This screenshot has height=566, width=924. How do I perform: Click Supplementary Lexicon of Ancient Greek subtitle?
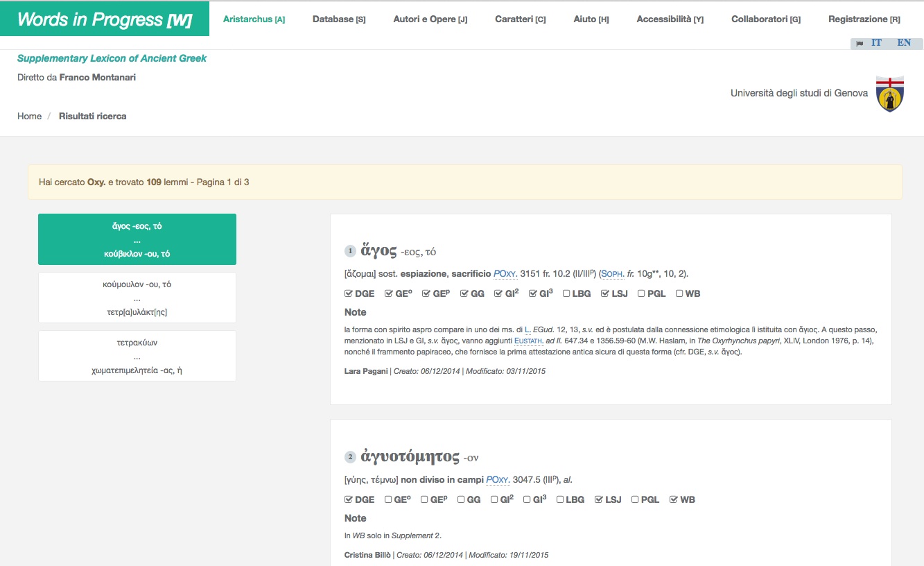pyautogui.click(x=112, y=58)
